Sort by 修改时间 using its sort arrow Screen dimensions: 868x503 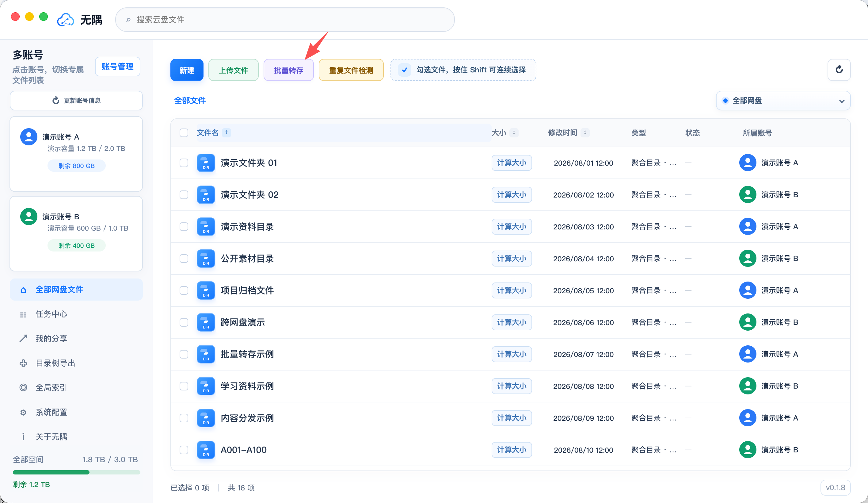(x=585, y=133)
